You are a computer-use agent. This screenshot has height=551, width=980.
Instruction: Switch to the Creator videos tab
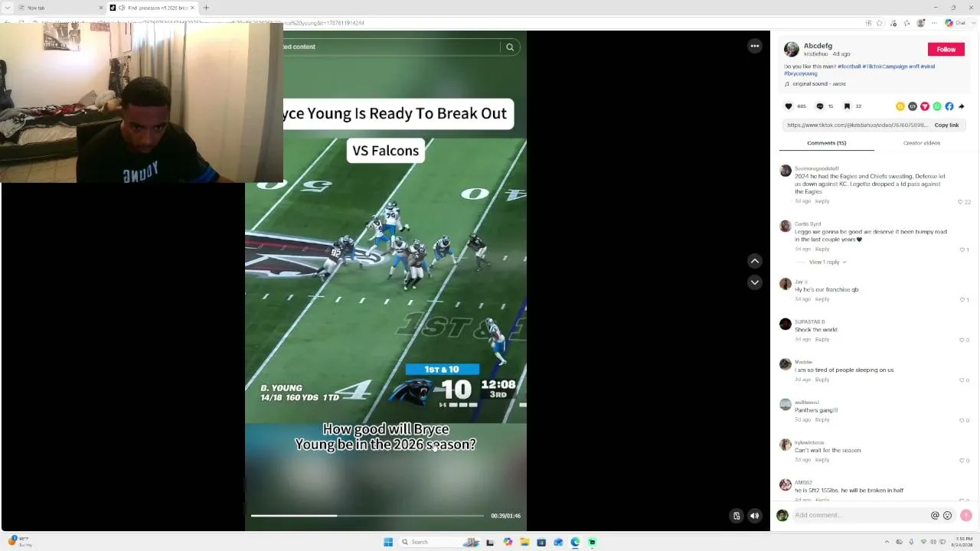point(922,143)
